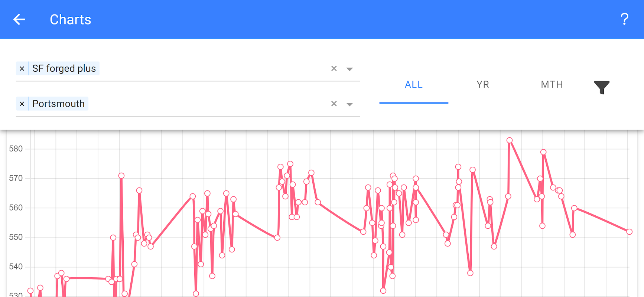Switch to the ALL tab
This screenshot has width=644, height=297.
(x=414, y=85)
